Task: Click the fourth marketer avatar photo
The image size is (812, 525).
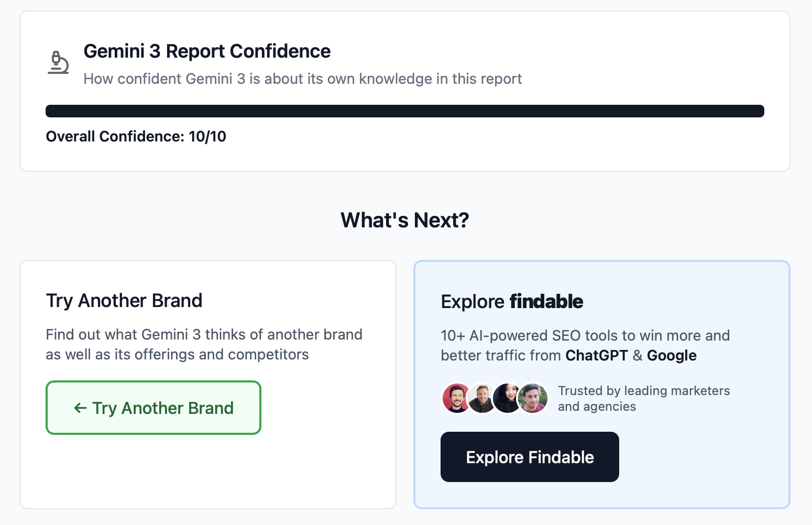Action: (x=532, y=398)
